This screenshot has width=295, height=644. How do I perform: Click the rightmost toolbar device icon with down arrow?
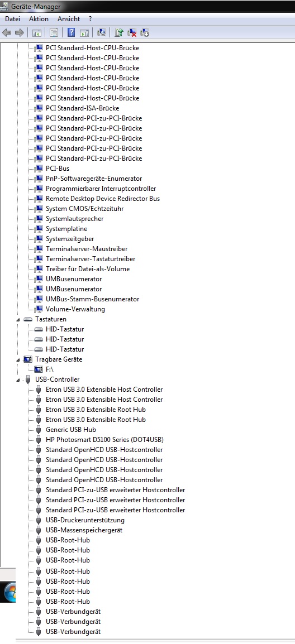tap(144, 32)
